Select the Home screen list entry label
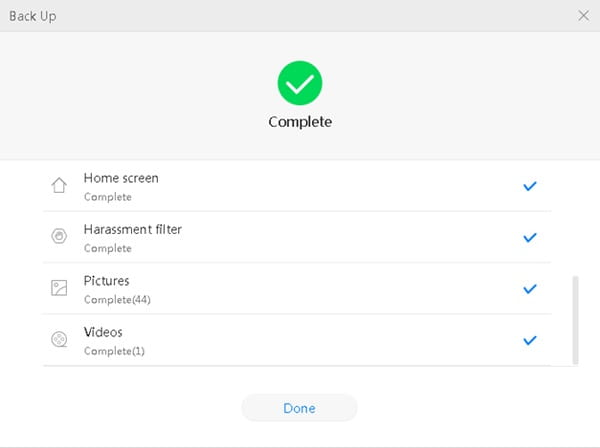This screenshot has height=448, width=600. 121,178
